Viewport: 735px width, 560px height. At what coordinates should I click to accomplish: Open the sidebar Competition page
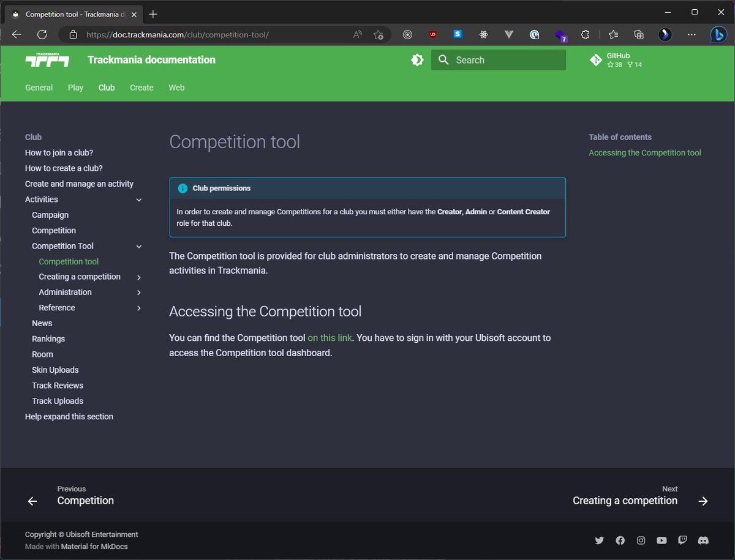[x=54, y=231]
